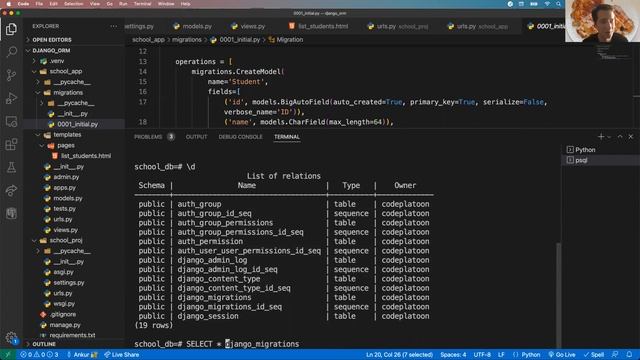Collapse the school_proj folder
This screenshot has height=360, width=640.
pos(66,240)
